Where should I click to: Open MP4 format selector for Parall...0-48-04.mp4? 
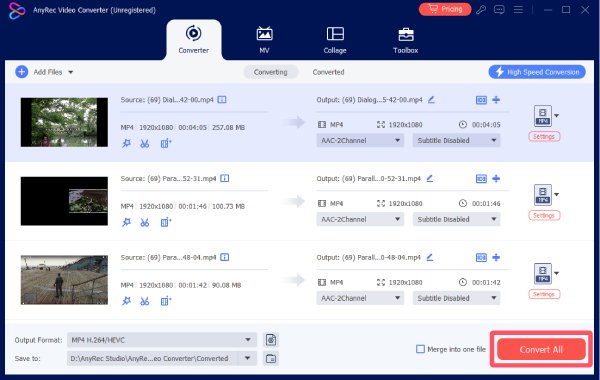[x=546, y=274]
